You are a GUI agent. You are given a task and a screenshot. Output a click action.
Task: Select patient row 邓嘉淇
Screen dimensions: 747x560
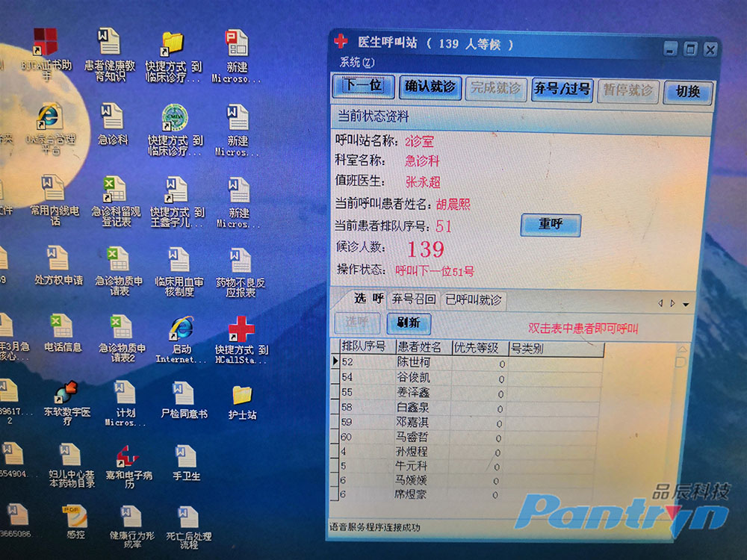pos(465,423)
